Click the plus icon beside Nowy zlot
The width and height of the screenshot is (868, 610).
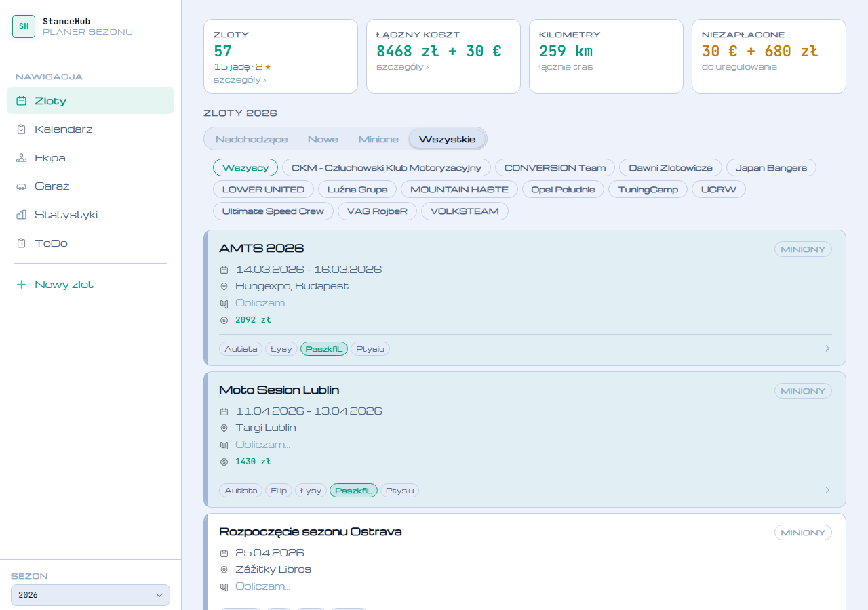point(21,285)
